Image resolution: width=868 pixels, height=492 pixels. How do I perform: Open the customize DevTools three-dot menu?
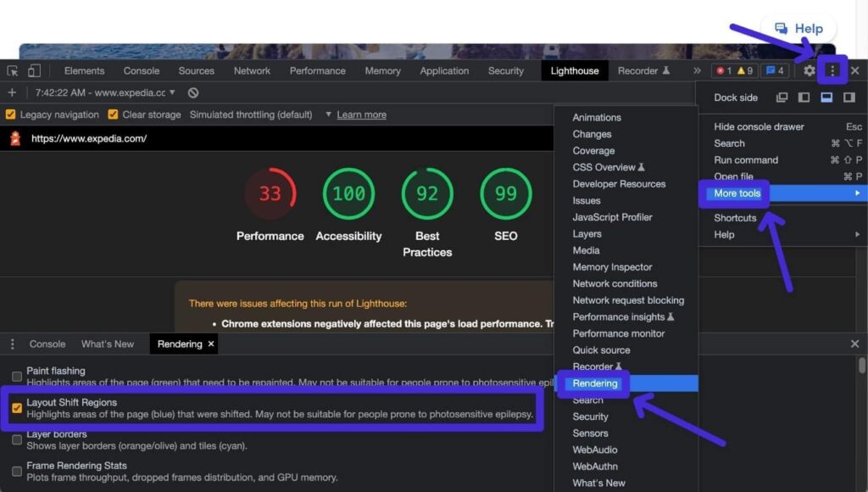coord(831,70)
